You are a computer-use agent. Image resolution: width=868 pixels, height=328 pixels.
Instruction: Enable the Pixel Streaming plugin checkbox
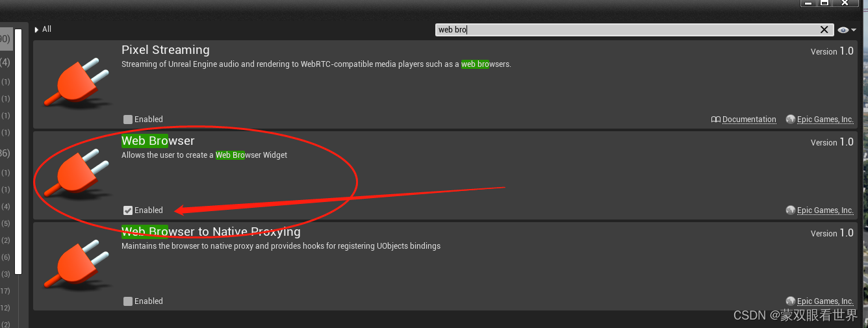[128, 120]
